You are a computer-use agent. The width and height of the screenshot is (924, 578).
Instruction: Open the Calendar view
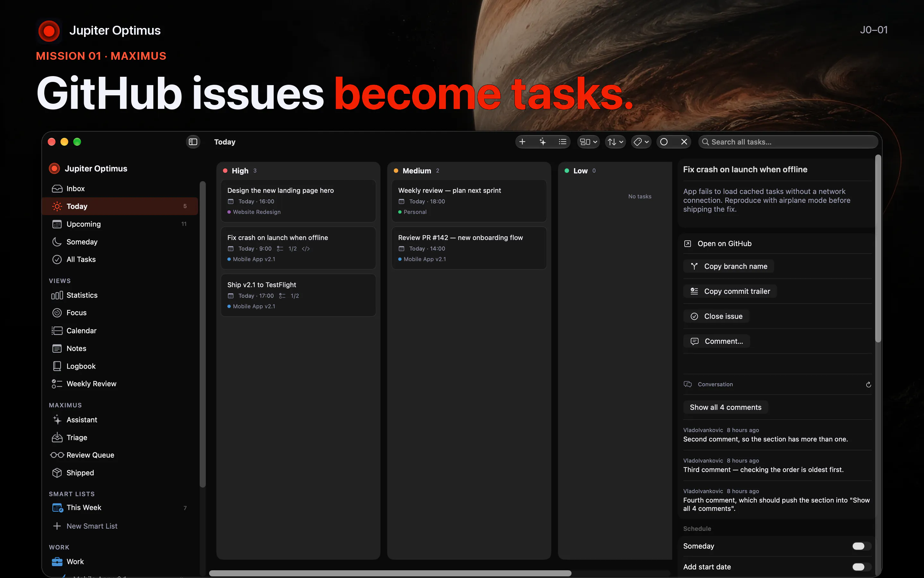pyautogui.click(x=120, y=331)
